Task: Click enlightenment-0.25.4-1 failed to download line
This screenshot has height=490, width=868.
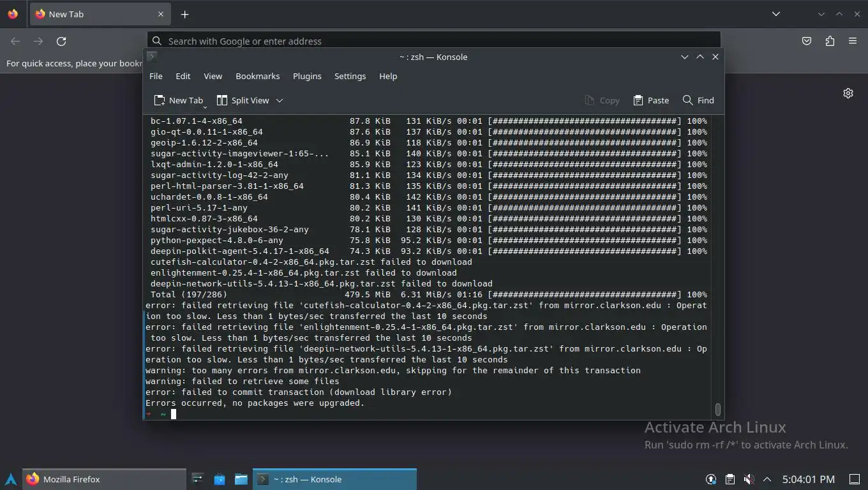Action: pos(304,272)
